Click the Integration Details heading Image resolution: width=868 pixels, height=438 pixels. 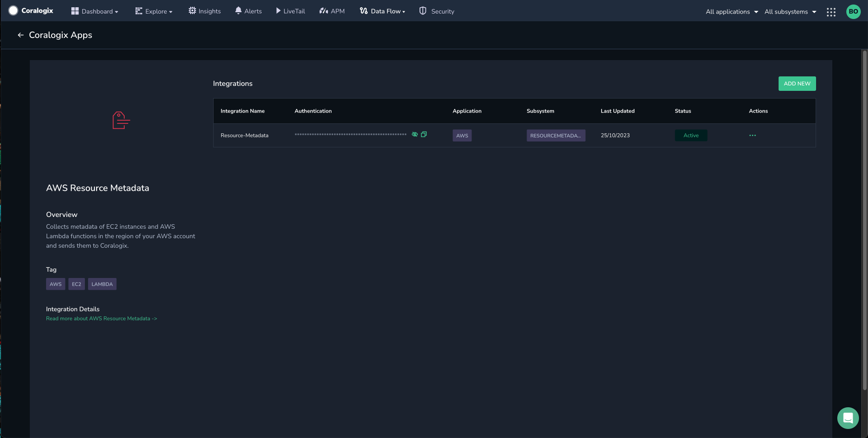[x=73, y=309]
